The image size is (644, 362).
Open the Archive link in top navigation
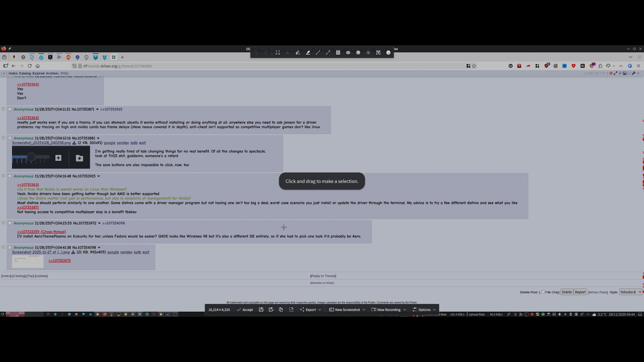pyautogui.click(x=52, y=73)
